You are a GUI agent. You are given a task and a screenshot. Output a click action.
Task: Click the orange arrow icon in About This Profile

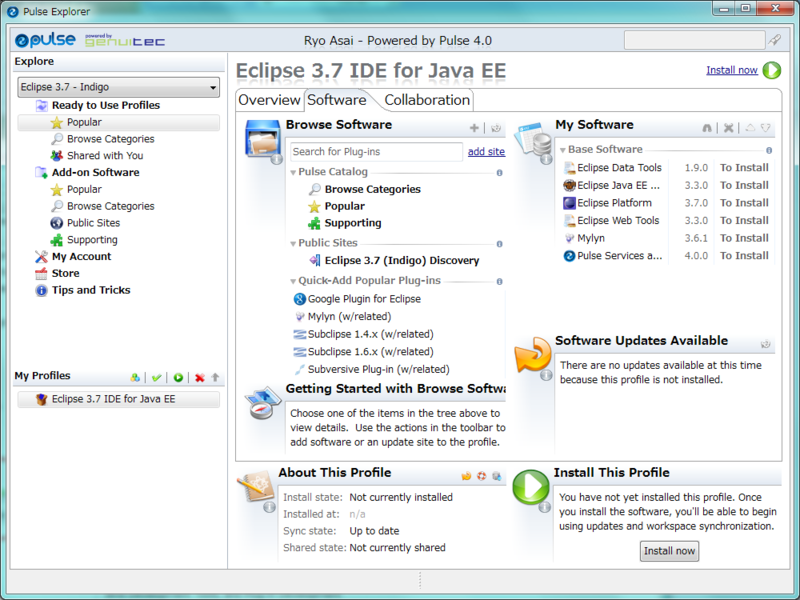click(x=466, y=476)
